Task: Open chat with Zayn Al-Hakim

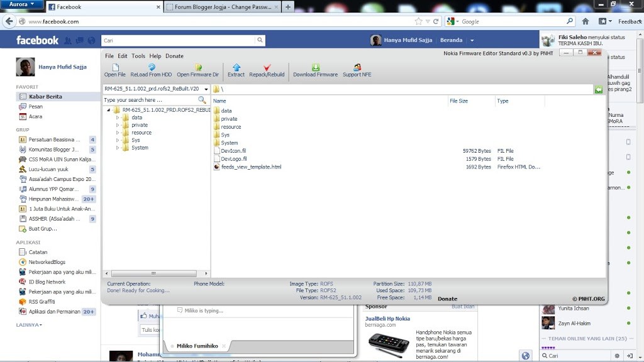Action: coord(574,324)
